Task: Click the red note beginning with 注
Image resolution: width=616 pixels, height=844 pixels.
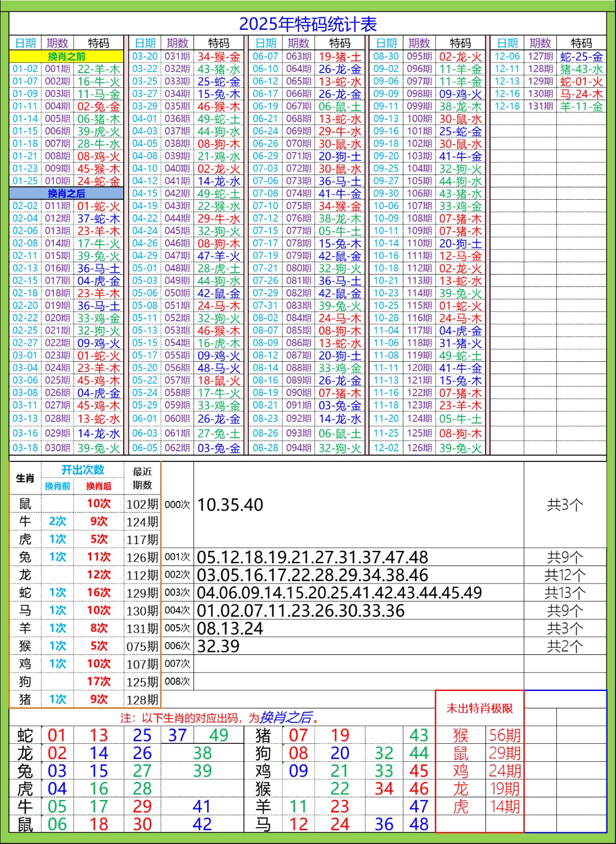Action: (x=219, y=718)
